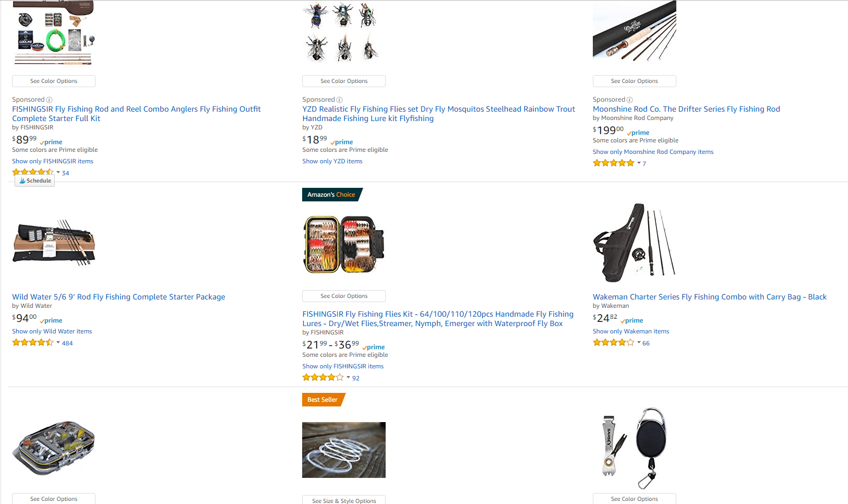Click star rating of Wakeman Charter combo
This screenshot has width=848, height=504.
614,343
